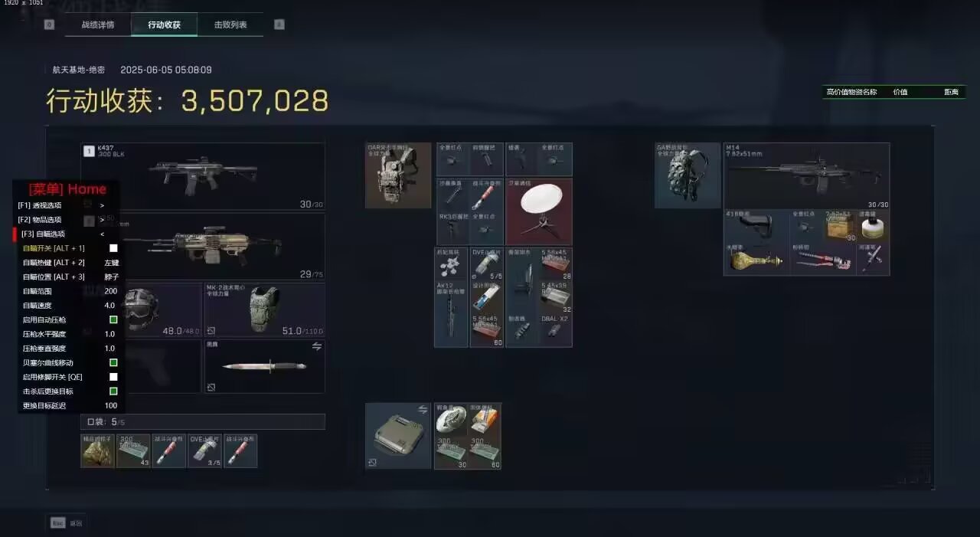Viewport: 980px width, 537px height.
Task: Click the chest rig item icon
Action: (398, 175)
